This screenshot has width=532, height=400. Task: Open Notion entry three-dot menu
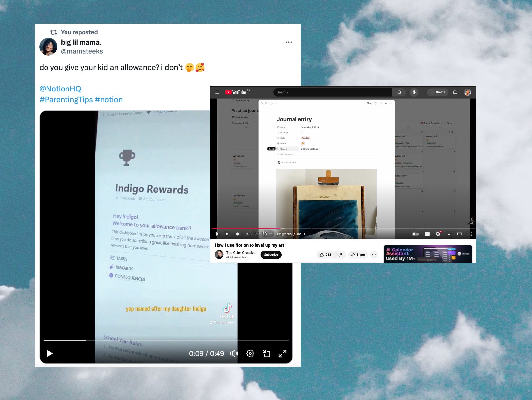[x=391, y=103]
